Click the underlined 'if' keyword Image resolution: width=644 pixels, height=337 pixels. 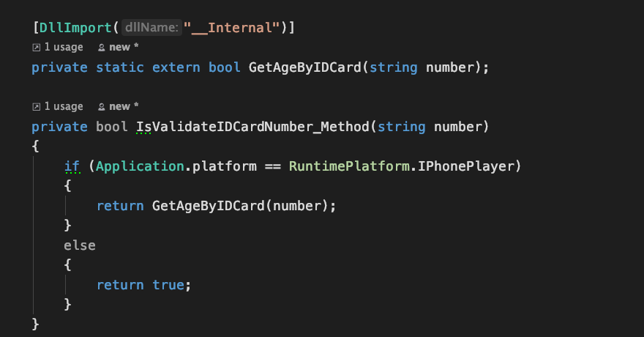point(72,166)
